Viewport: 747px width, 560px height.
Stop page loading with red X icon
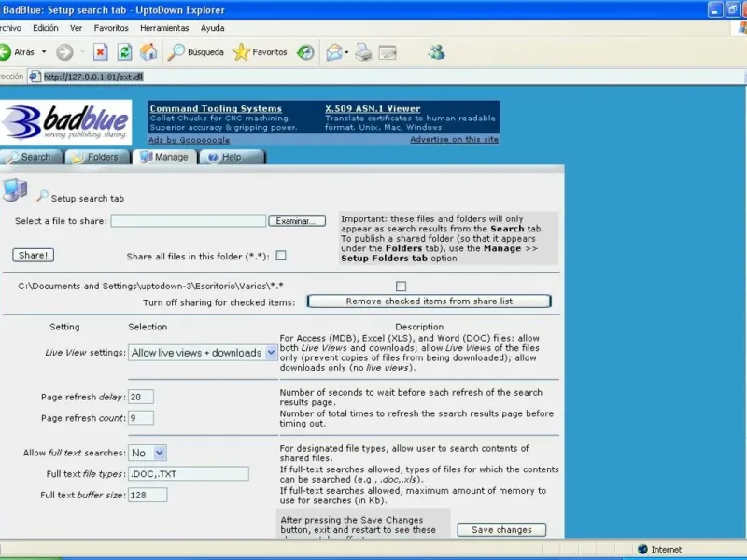[x=100, y=52]
